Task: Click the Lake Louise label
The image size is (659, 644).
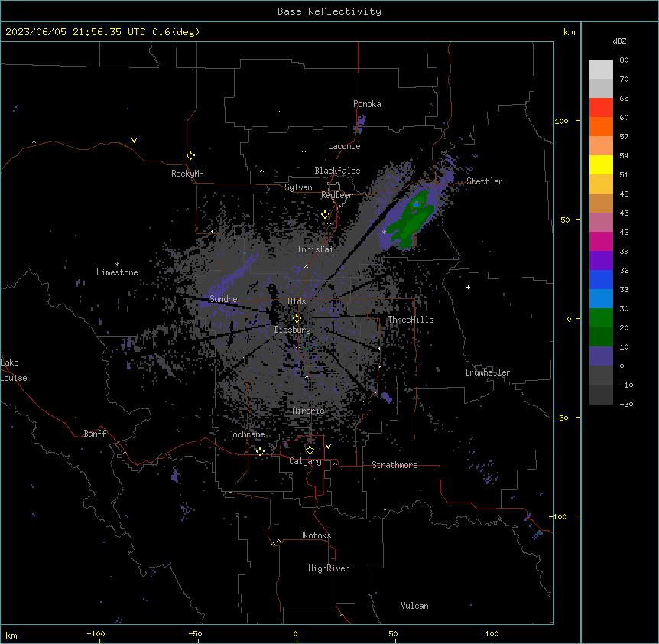Action: 14,370
